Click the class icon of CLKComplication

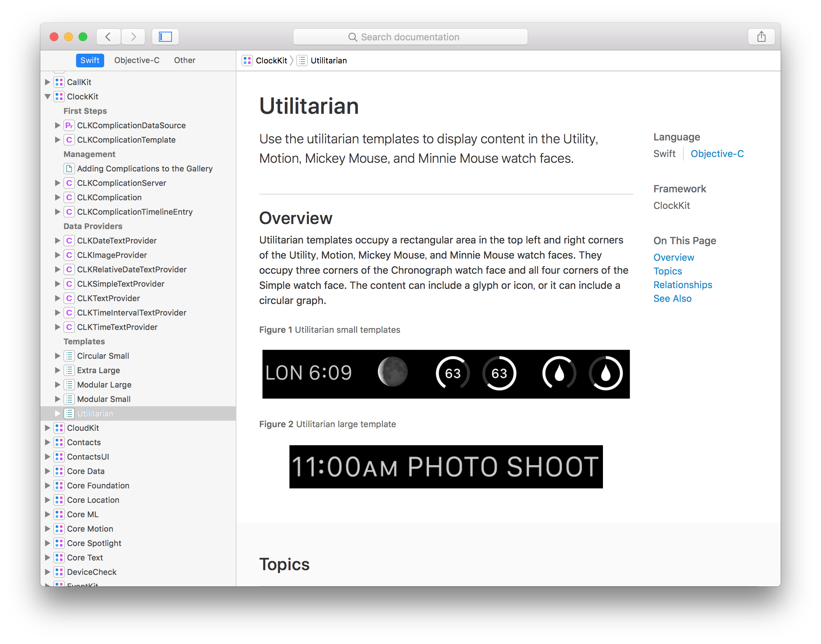69,197
